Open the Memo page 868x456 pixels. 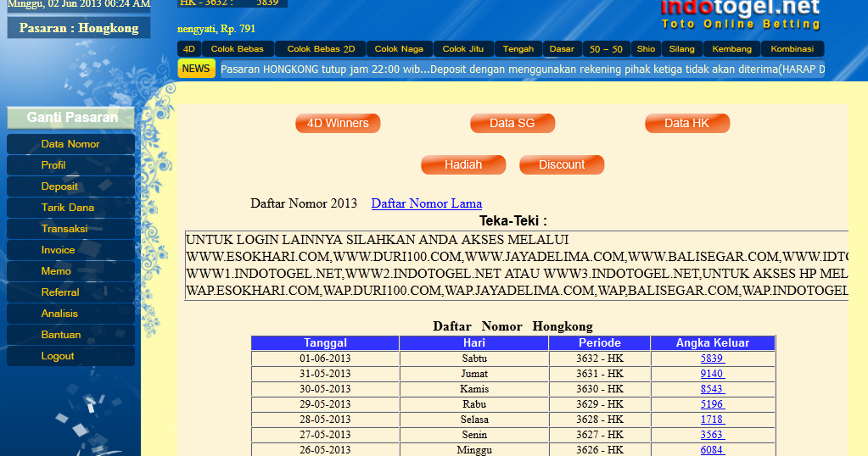coord(71,271)
